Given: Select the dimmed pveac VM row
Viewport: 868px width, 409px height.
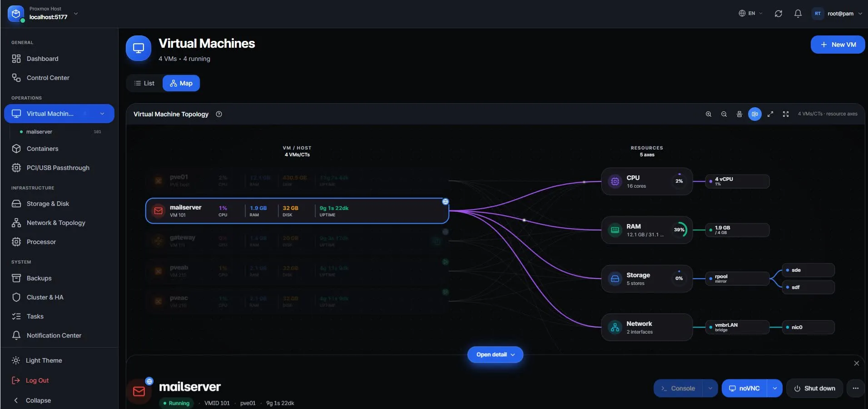Looking at the screenshot, I should (x=297, y=301).
